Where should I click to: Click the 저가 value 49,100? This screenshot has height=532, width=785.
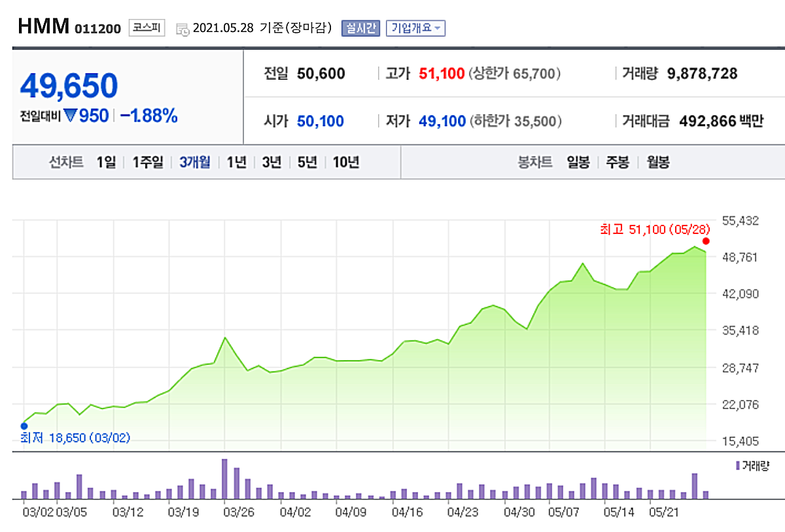coord(442,121)
